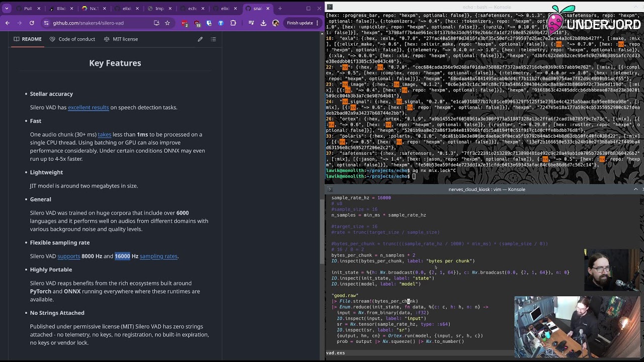This screenshot has height=362, width=644.
Task: Go forward in browser history
Action: coord(19,23)
